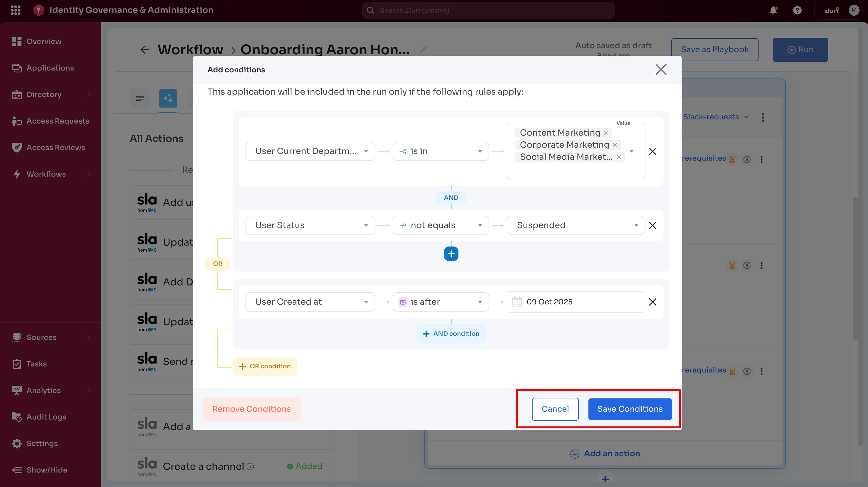
Task: Open the Suspended value dropdown
Action: click(x=575, y=225)
